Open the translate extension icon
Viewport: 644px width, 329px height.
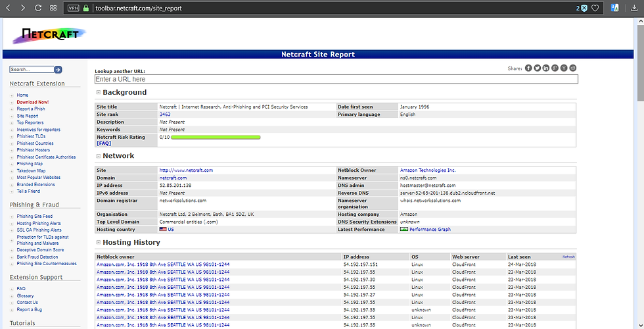click(615, 8)
